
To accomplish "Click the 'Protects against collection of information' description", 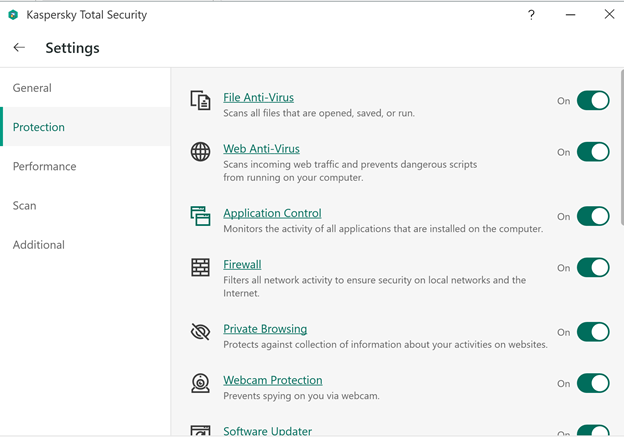I will click(x=385, y=345).
